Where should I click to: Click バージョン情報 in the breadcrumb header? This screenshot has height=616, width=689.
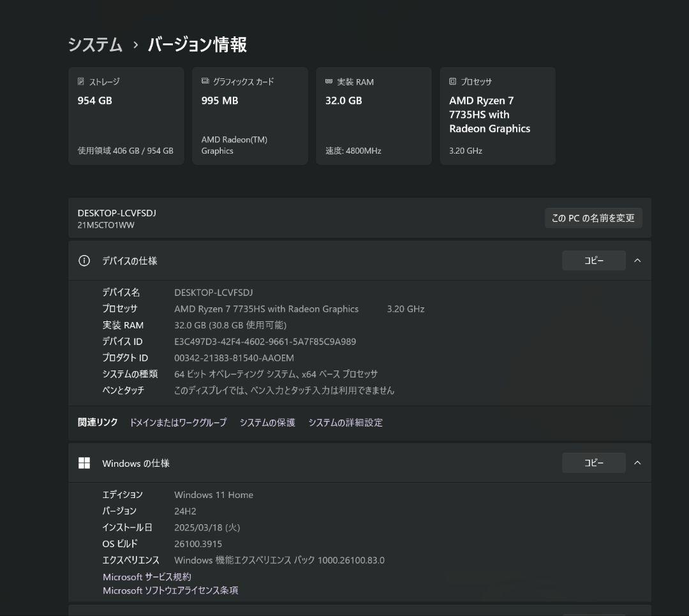(197, 45)
